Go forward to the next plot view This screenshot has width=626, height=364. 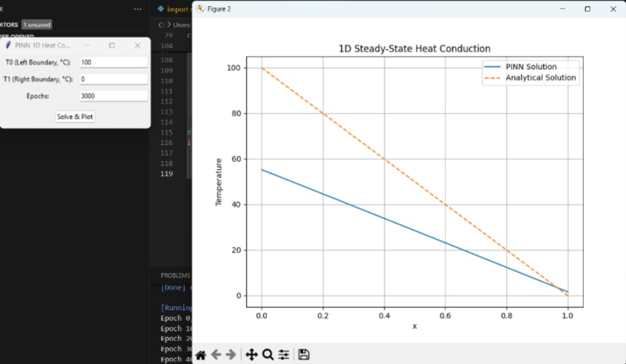coord(231,355)
